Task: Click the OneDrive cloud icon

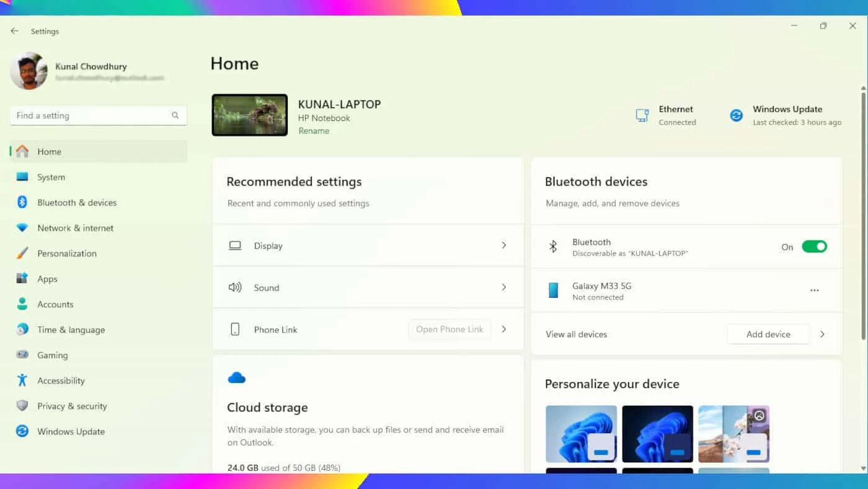Action: click(237, 377)
